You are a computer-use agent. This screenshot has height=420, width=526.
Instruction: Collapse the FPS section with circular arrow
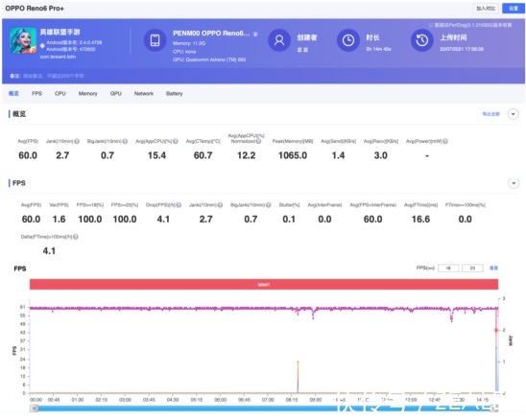pos(514,183)
